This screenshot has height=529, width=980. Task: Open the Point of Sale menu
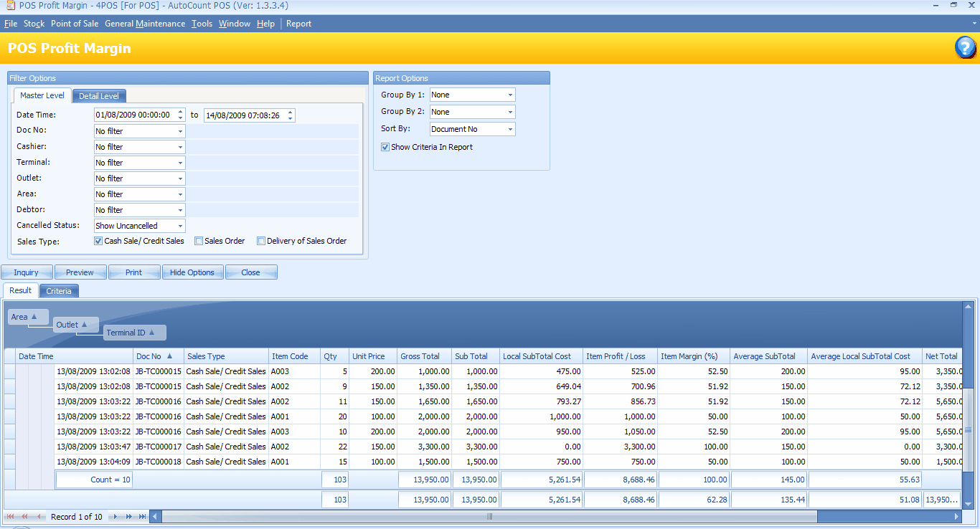tap(75, 24)
